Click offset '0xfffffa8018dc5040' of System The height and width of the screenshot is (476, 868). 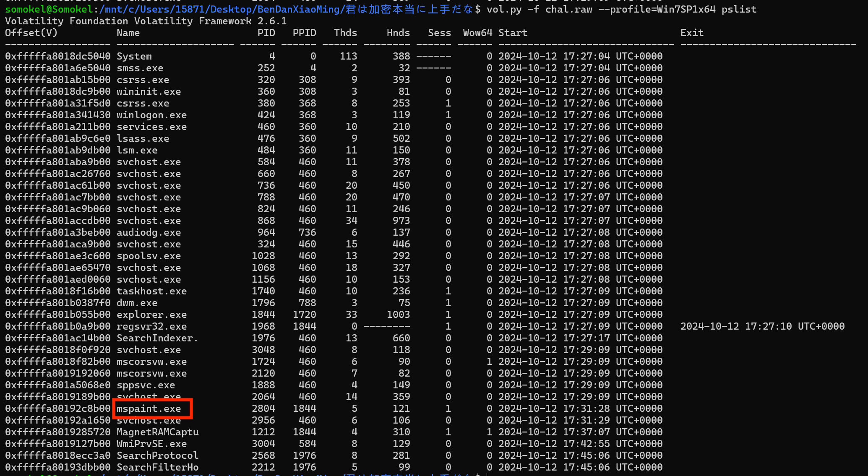(58, 56)
